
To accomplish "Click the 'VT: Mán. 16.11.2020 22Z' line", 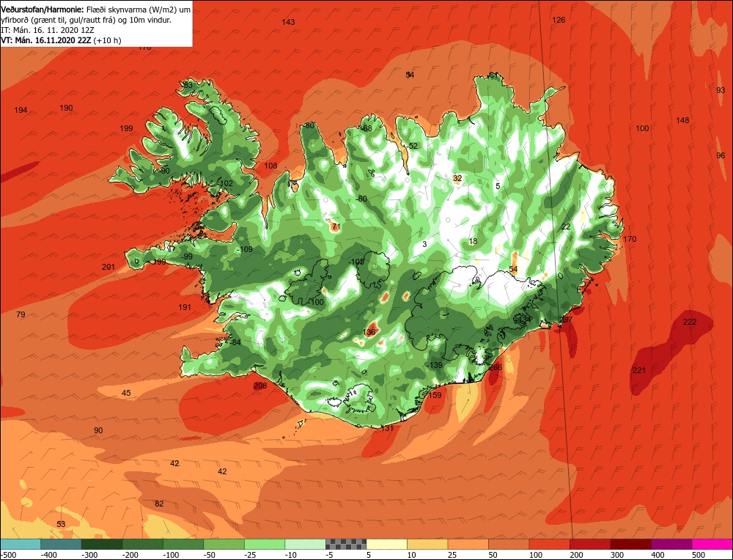I will tap(45, 40).
